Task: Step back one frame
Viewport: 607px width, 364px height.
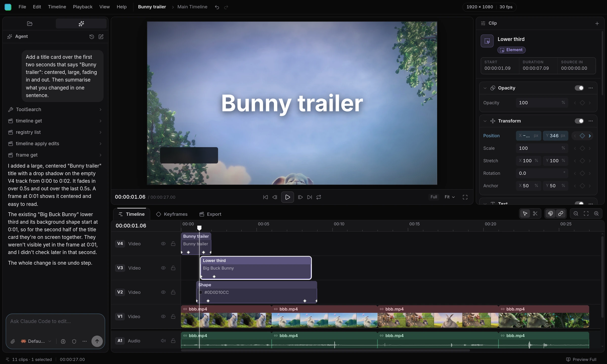Action: coord(275,197)
